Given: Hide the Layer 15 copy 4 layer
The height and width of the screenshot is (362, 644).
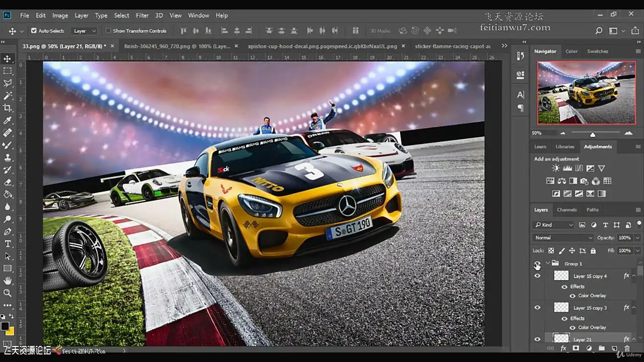Looking at the screenshot, I should [537, 276].
